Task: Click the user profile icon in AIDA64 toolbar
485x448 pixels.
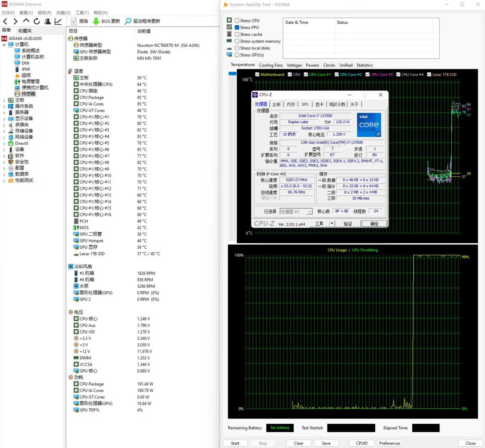Action: (48, 21)
